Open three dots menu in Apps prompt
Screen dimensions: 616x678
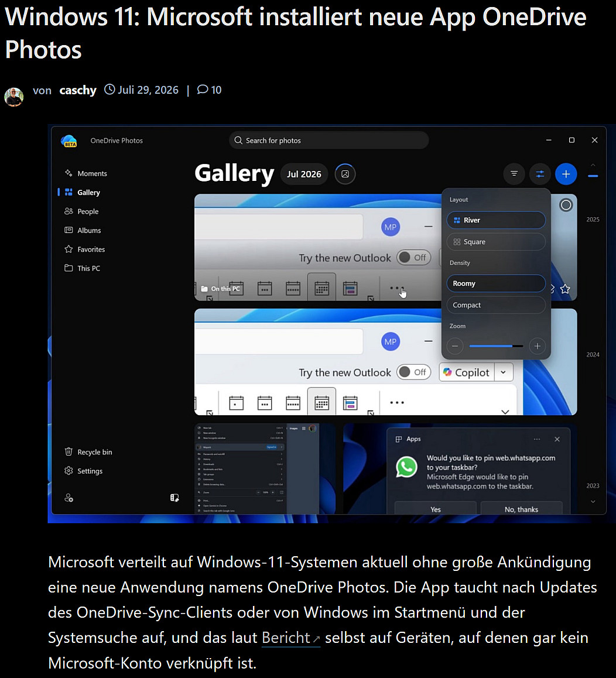pyautogui.click(x=537, y=439)
